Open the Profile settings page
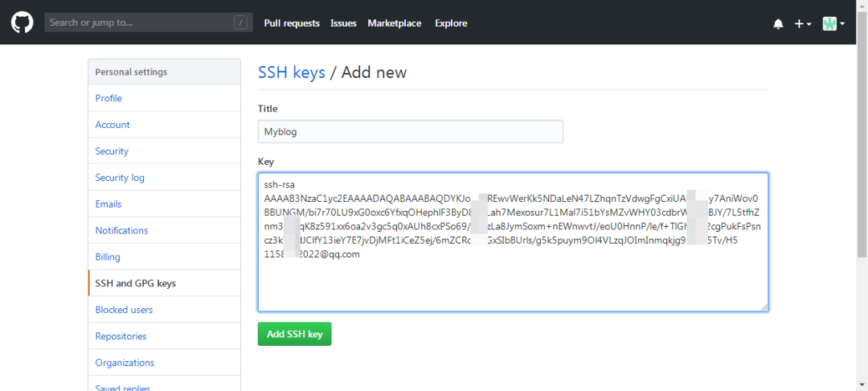 (164, 98)
